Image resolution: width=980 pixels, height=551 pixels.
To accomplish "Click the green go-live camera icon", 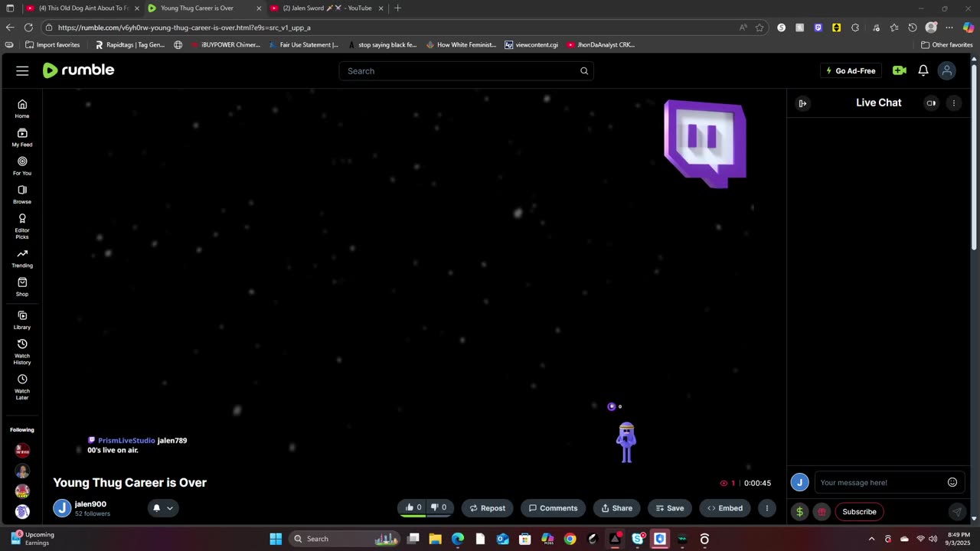I will (900, 70).
